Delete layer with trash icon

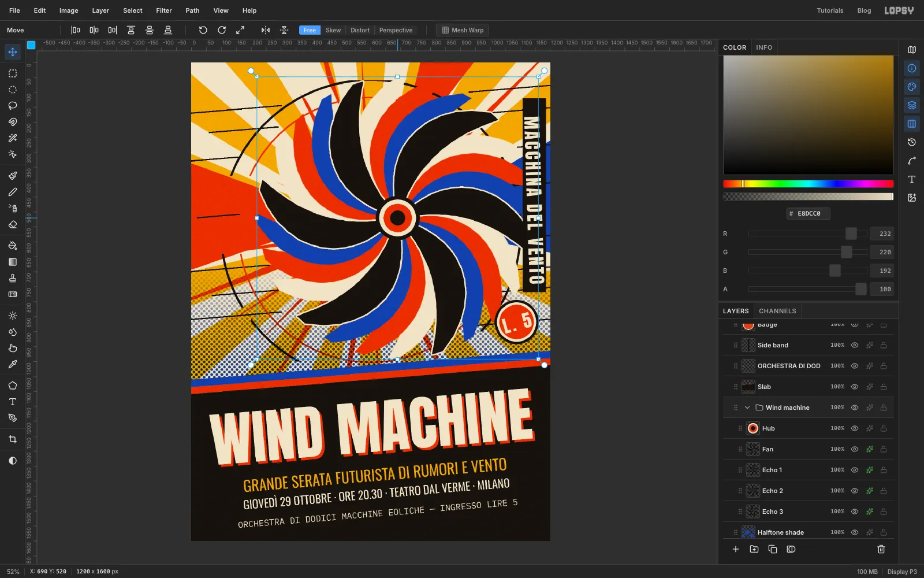(881, 549)
